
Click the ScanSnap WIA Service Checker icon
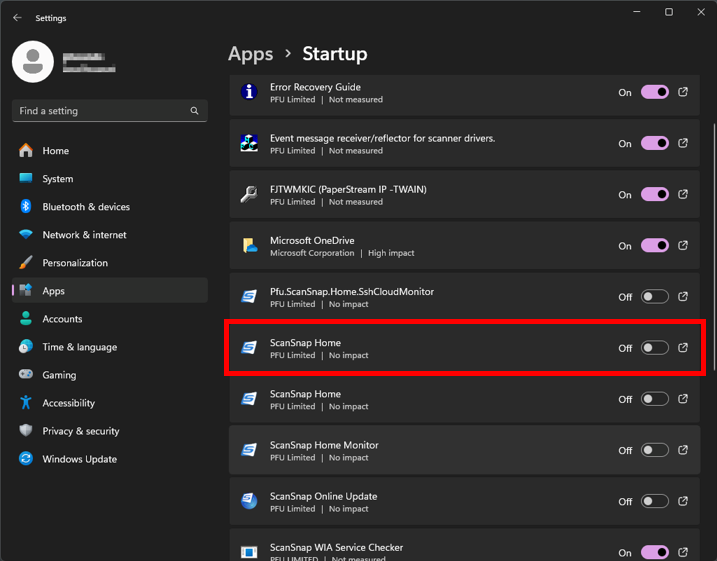pos(249,552)
